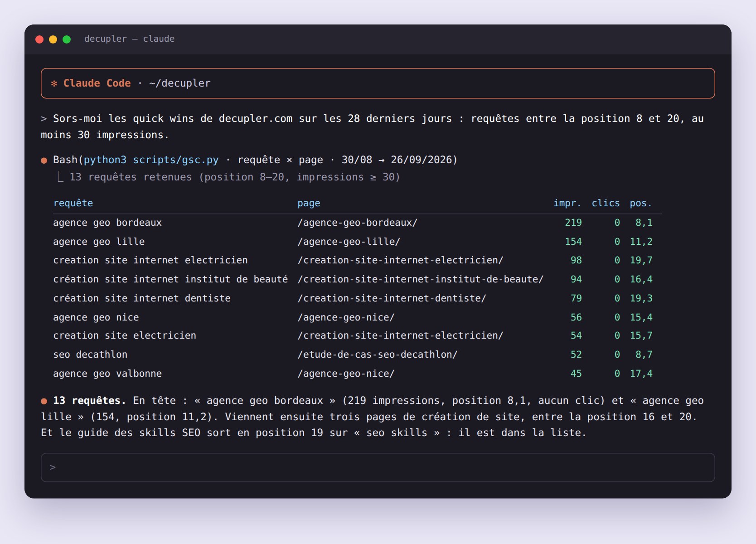Click the orange bullet beside '13 requêtes.' summary

(x=44, y=401)
